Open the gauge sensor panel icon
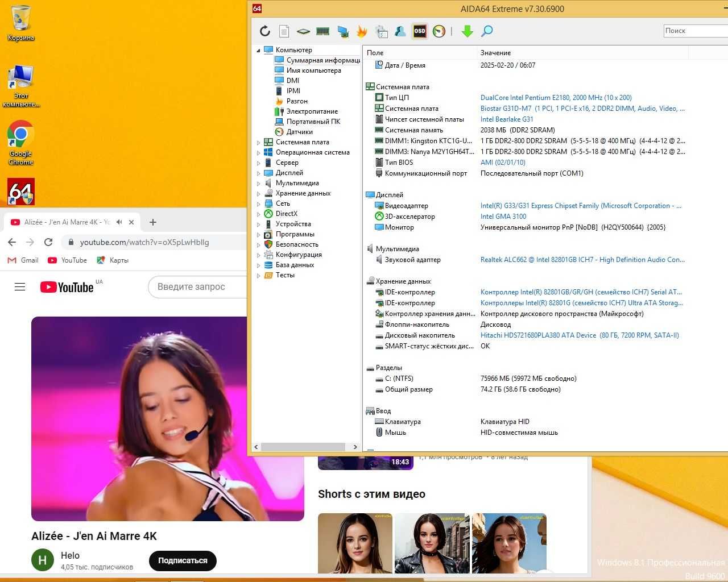 [x=439, y=31]
